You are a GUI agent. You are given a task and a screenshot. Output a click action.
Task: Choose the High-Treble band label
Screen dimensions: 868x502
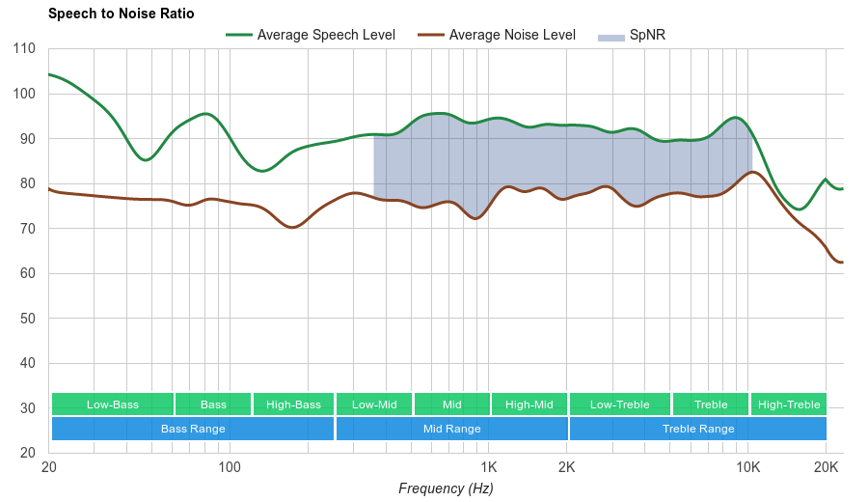pos(789,404)
